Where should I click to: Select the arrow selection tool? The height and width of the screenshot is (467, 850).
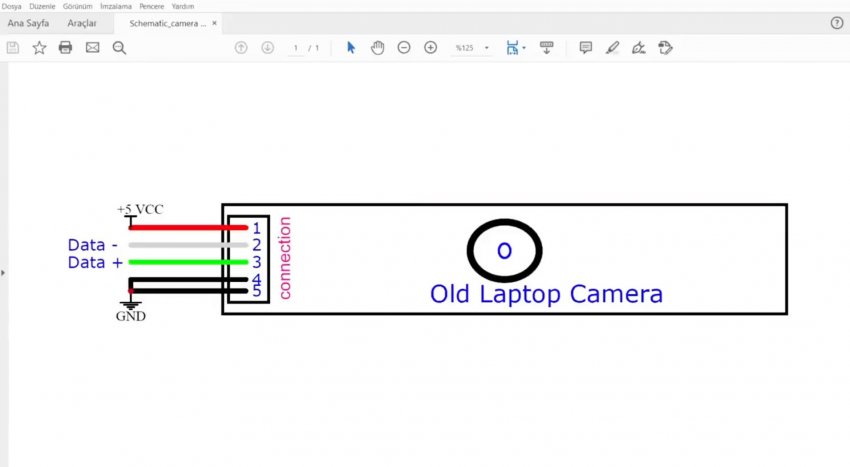[x=351, y=47]
